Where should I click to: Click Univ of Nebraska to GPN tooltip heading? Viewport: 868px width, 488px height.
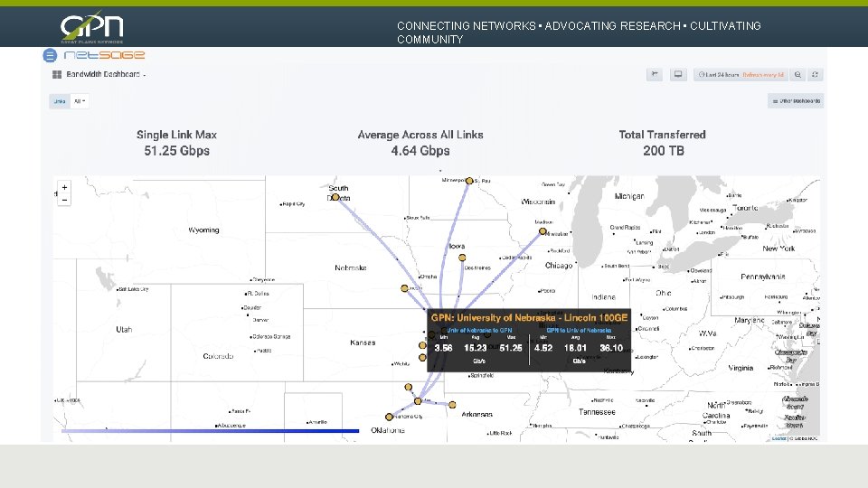479,331
